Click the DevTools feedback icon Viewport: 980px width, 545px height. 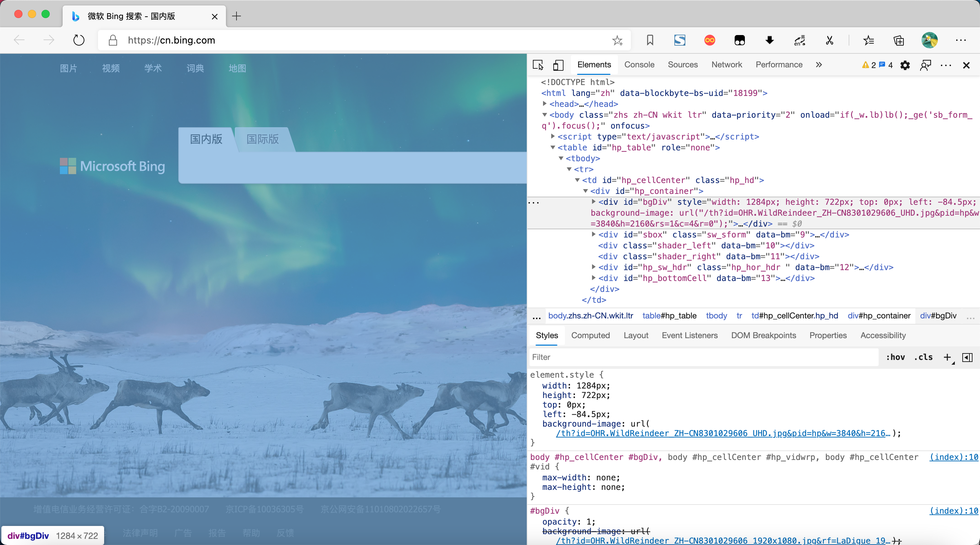point(925,65)
